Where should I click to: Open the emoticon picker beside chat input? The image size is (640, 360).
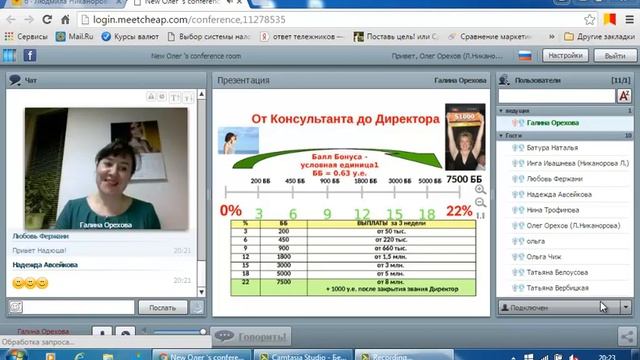pyautogui.click(x=16, y=307)
